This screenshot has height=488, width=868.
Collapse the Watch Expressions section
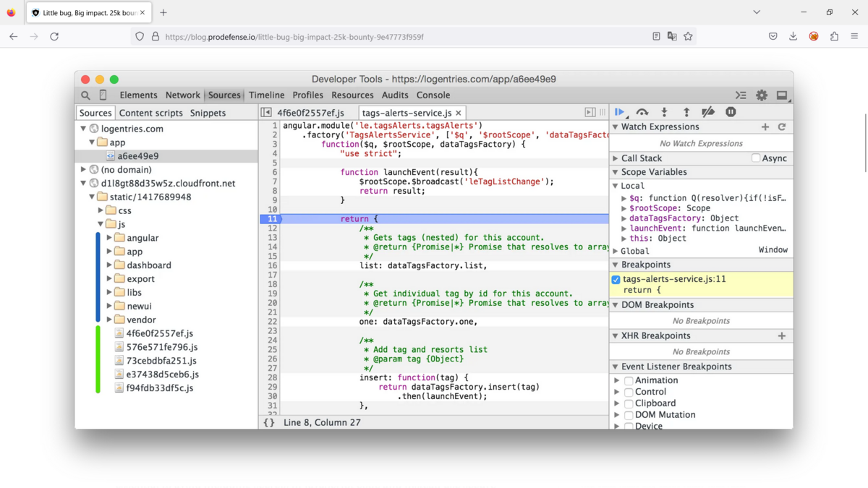click(616, 127)
